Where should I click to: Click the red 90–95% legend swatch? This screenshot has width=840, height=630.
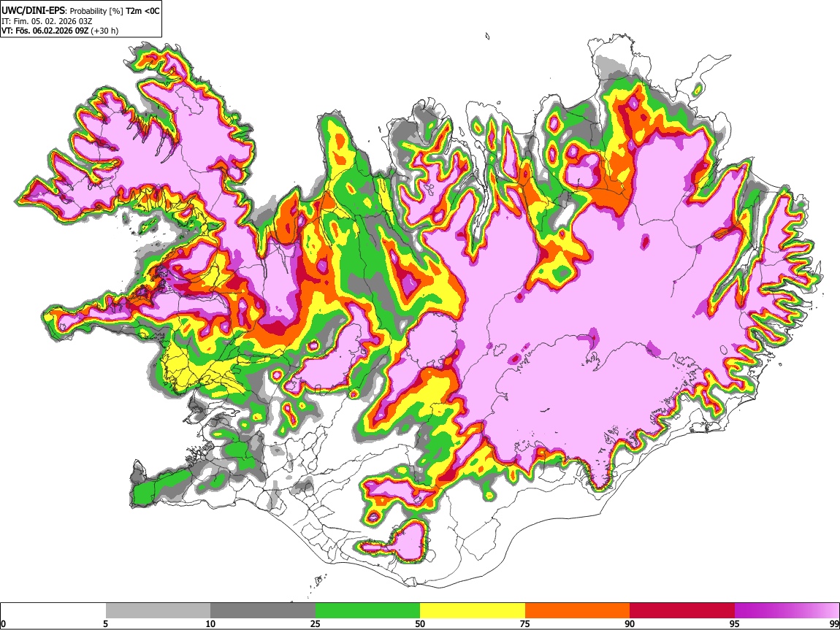pos(682,610)
